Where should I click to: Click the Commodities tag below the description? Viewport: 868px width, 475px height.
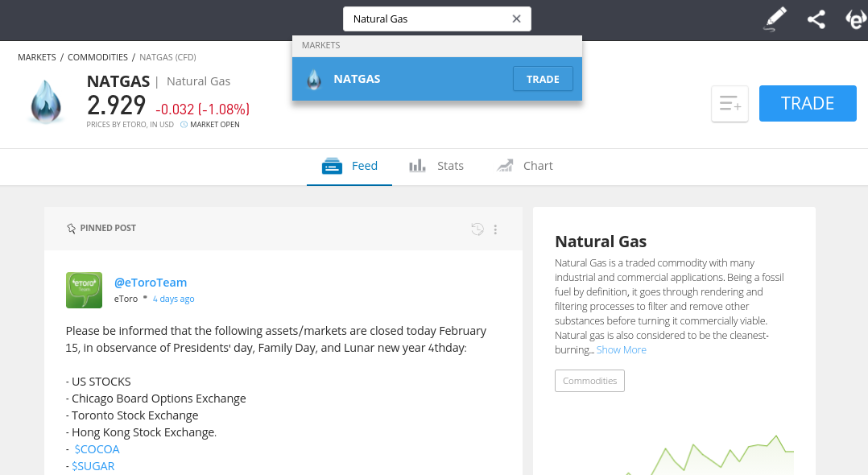589,380
